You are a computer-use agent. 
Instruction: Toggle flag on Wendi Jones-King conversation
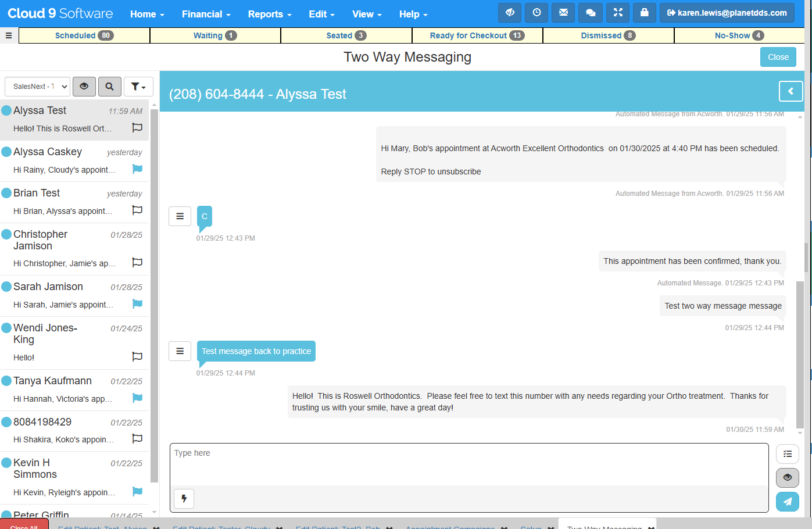point(137,356)
